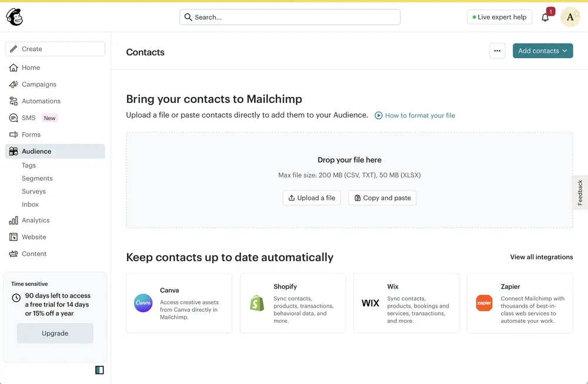The width and height of the screenshot is (588, 384).
Task: Click the play icon beside format link
Action: tap(379, 115)
